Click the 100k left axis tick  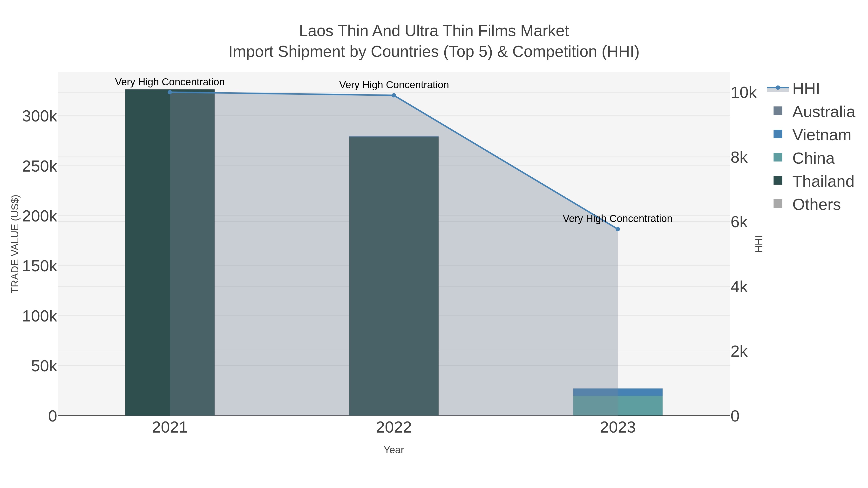[x=40, y=316]
